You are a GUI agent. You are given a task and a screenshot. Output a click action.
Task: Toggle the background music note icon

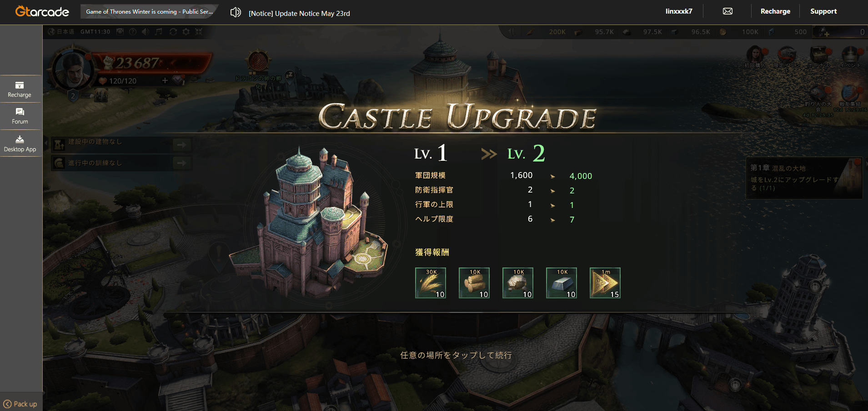point(159,32)
